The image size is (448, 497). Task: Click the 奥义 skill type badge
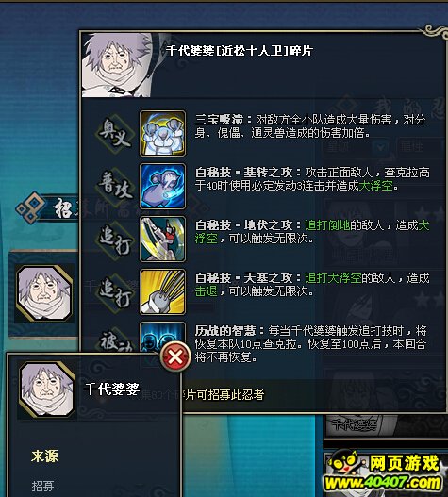point(115,133)
